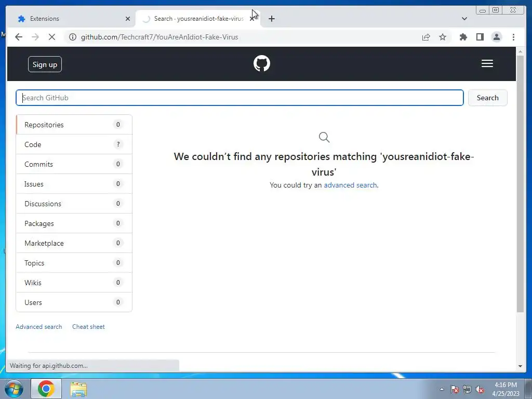Toggle the Chrome side panel icon
Screen dimensions: 532x399
pyautogui.click(x=480, y=37)
